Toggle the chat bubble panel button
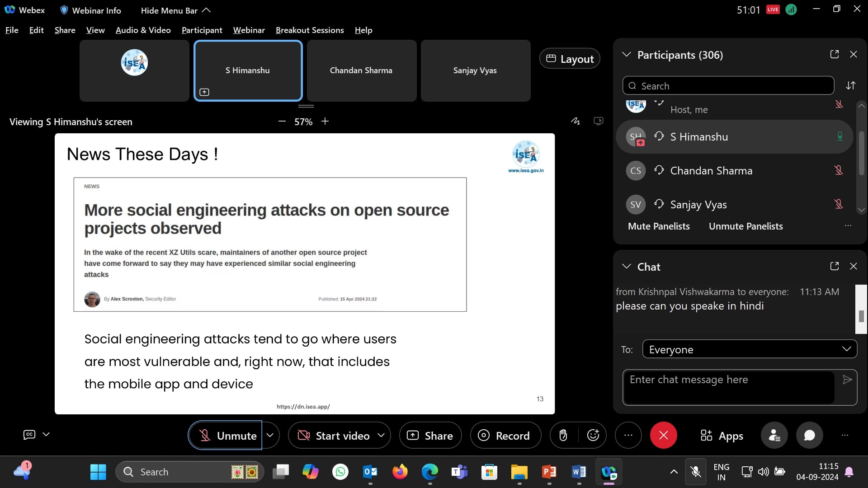 (x=809, y=435)
